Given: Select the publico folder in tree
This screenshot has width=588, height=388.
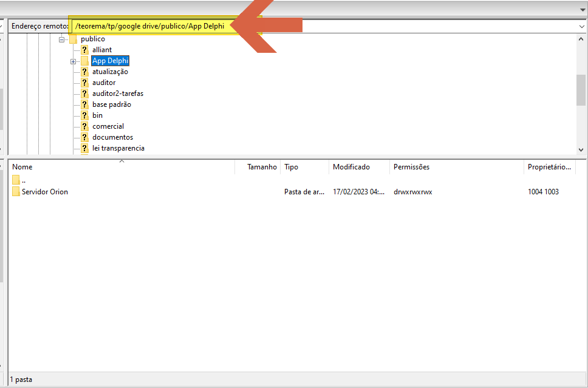Looking at the screenshot, I should (x=92, y=39).
